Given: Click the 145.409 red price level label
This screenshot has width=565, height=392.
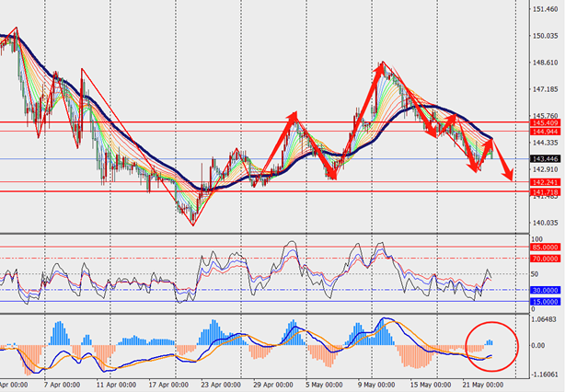Looking at the screenshot, I should tap(542, 122).
